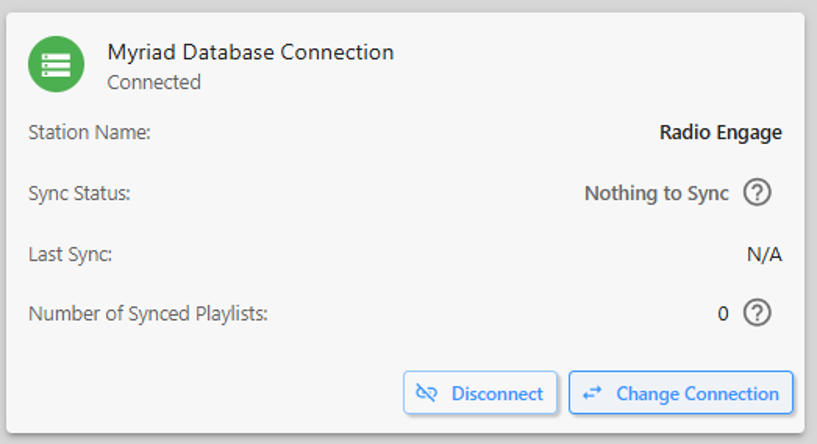Screen dimensions: 817x444
Task: Click the green database server icon
Action: pos(56,64)
